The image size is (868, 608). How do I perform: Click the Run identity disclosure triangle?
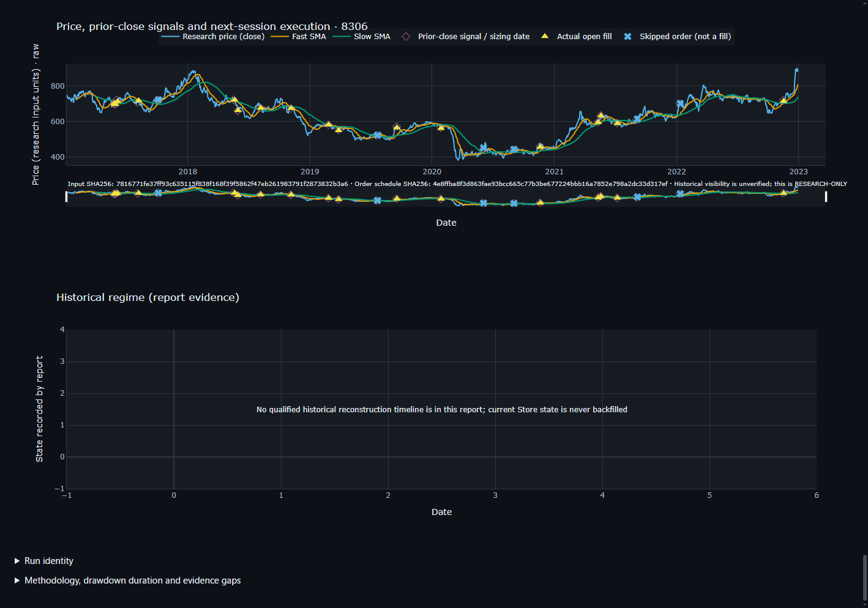click(x=17, y=561)
